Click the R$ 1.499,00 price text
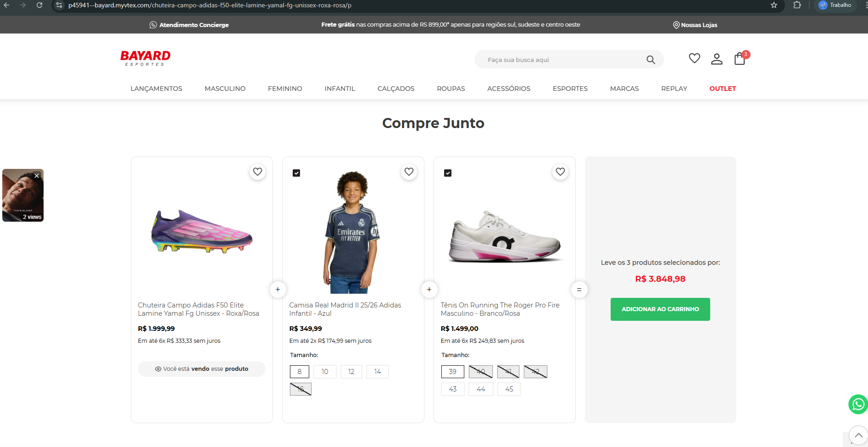The height and width of the screenshot is (447, 868). point(459,329)
